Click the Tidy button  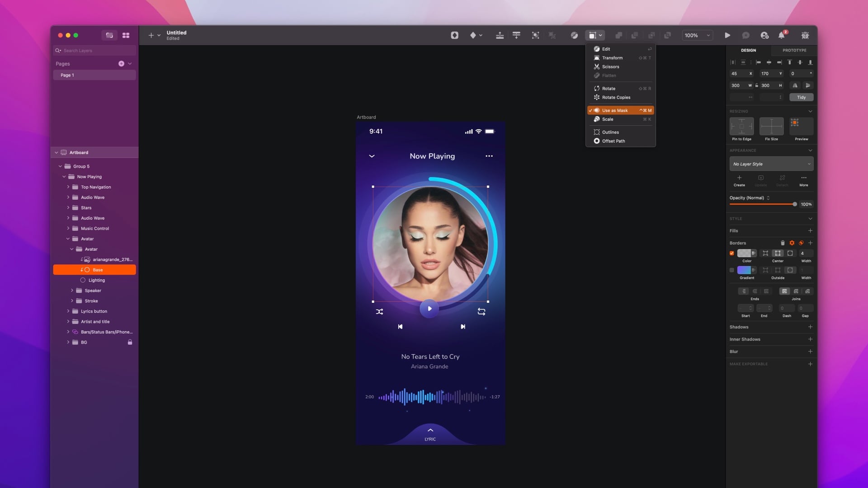point(801,97)
